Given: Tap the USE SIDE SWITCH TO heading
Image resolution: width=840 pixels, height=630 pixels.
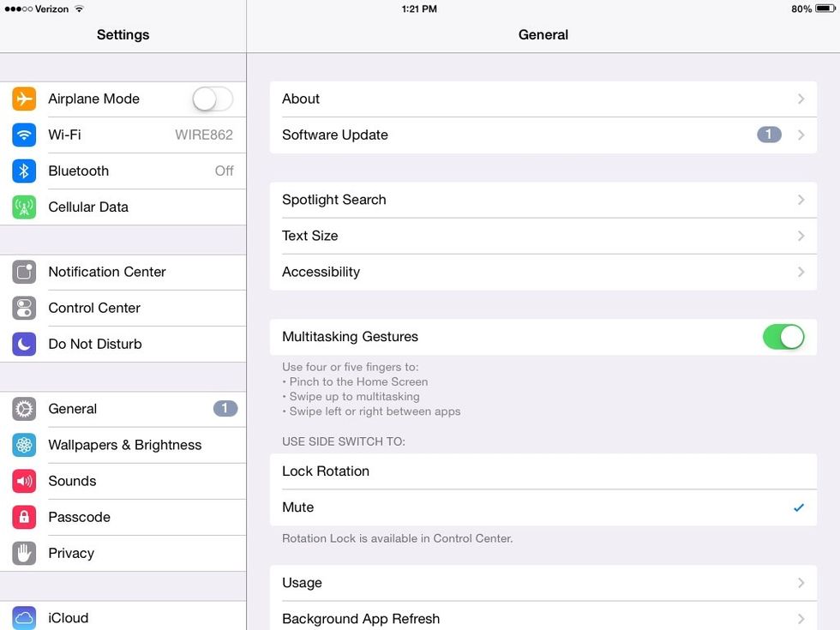Looking at the screenshot, I should pyautogui.click(x=344, y=441).
